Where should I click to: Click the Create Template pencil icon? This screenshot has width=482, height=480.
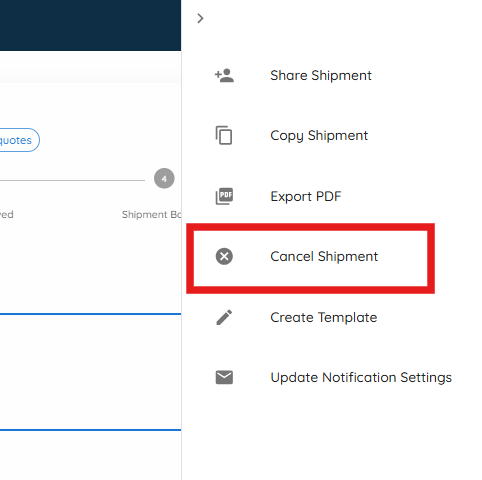click(x=224, y=317)
